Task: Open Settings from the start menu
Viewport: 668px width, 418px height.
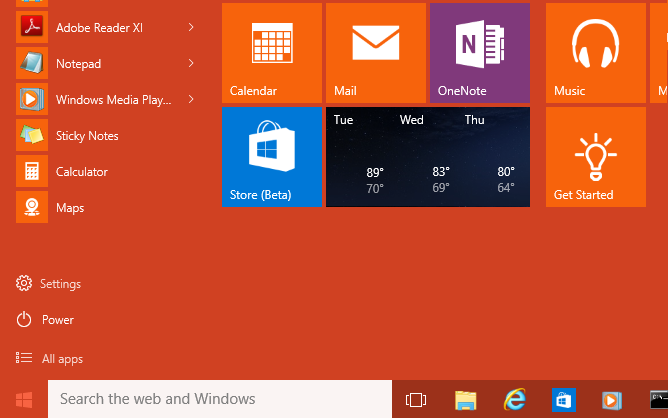Action: click(48, 283)
